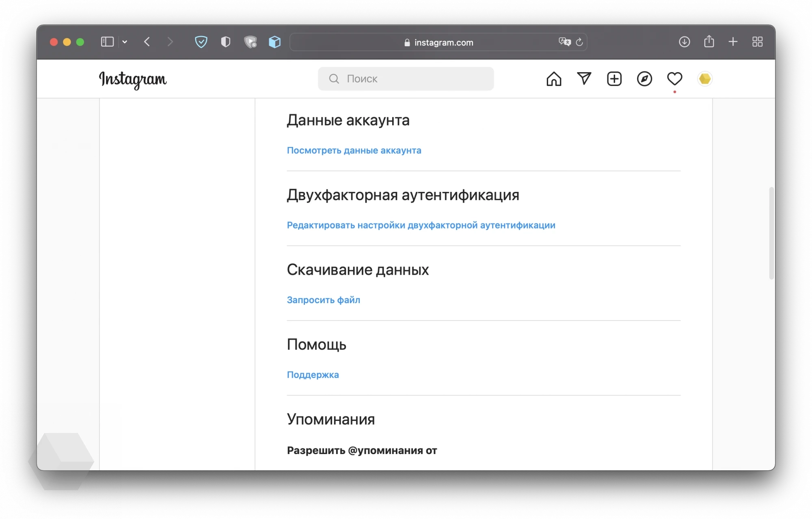Open the sidebar options dropdown arrow

click(x=125, y=42)
